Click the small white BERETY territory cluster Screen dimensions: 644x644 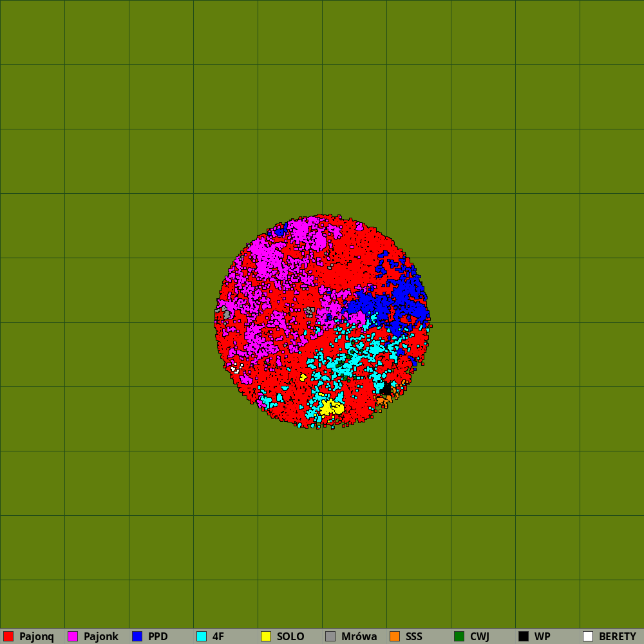[236, 368]
